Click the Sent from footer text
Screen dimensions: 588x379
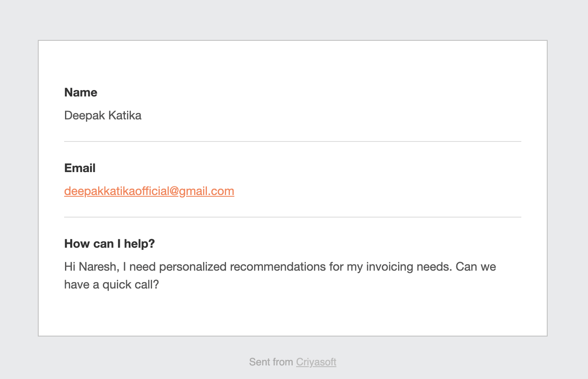[x=271, y=362]
